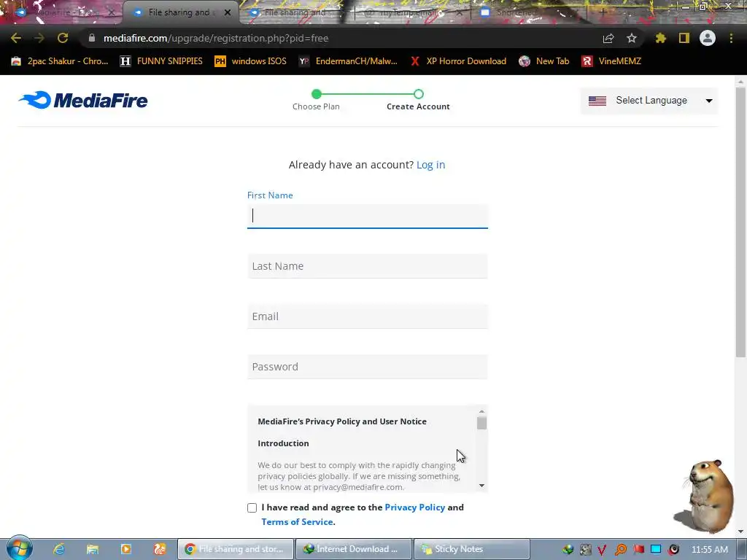The height and width of the screenshot is (560, 747).
Task: Click the main page vertical scrollbar thumb
Action: (x=740, y=222)
